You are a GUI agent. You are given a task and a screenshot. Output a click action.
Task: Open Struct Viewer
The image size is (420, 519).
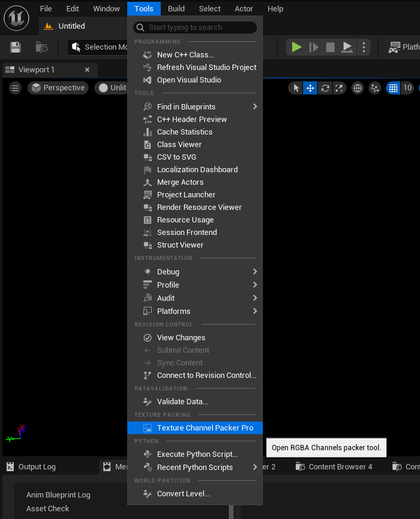(x=195, y=245)
